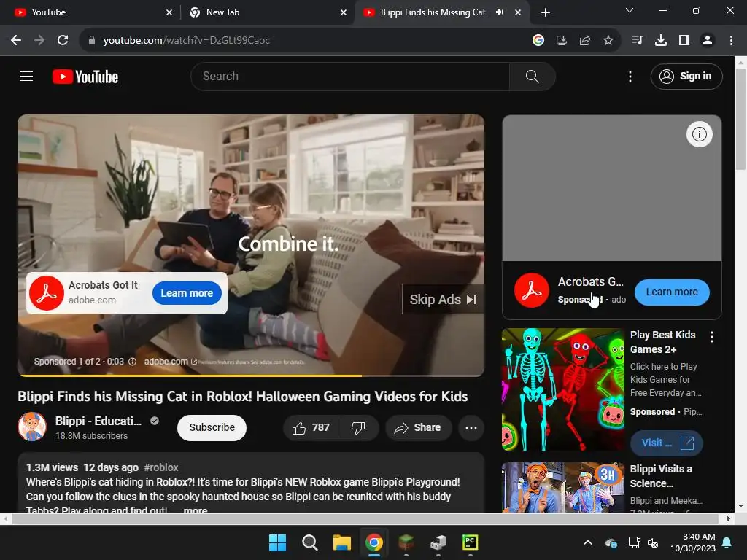This screenshot has width=747, height=560.
Task: Expand description with ...more
Action: 196,510
